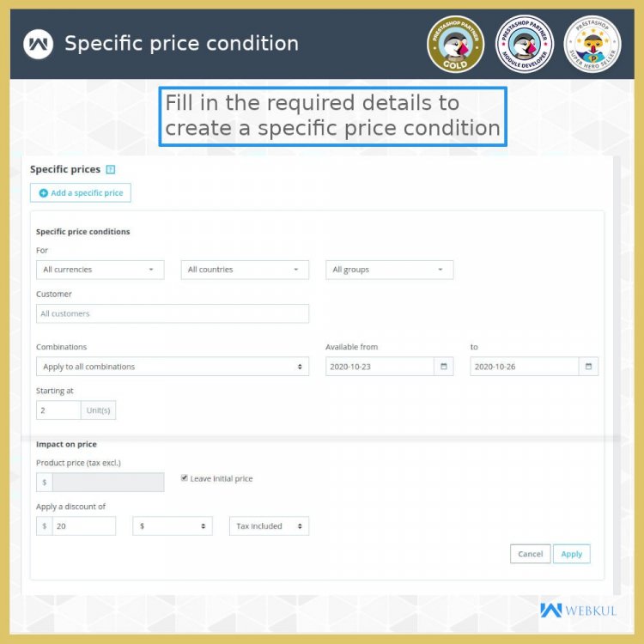This screenshot has height=644, width=644.
Task: Click the Starting at units field
Action: click(58, 410)
